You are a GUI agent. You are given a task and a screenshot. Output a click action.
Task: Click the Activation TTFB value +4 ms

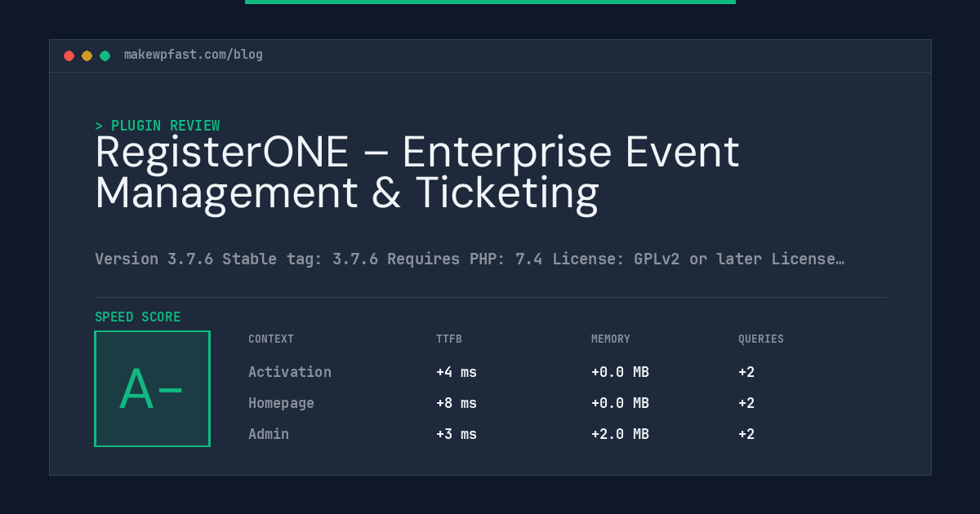click(x=457, y=372)
